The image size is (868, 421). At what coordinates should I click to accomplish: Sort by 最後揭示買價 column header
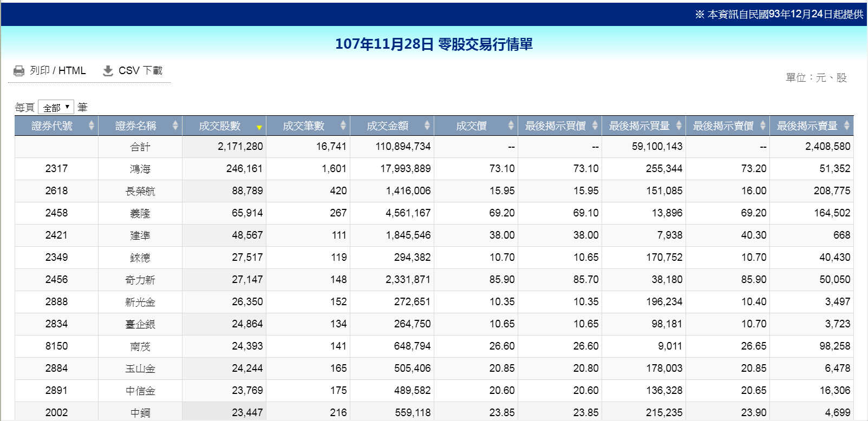click(x=560, y=126)
